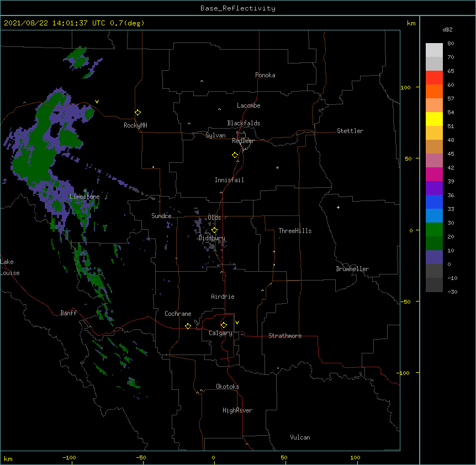
Task: Click the Limestone label
Action: point(84,197)
